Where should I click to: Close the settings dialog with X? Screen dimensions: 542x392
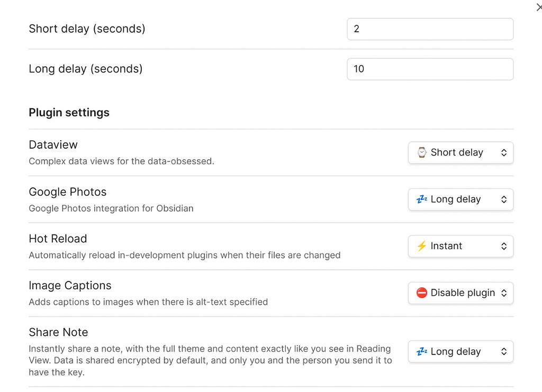tap(539, 6)
